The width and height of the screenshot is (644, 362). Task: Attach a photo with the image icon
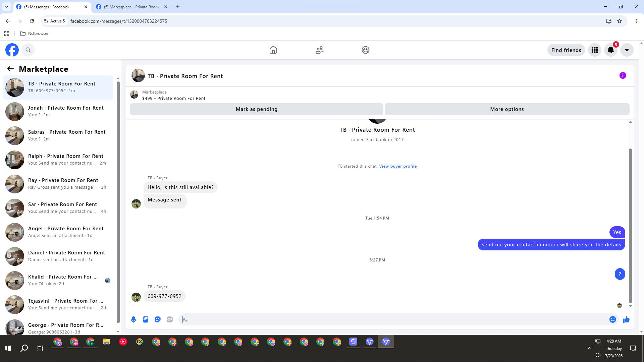coord(146,319)
